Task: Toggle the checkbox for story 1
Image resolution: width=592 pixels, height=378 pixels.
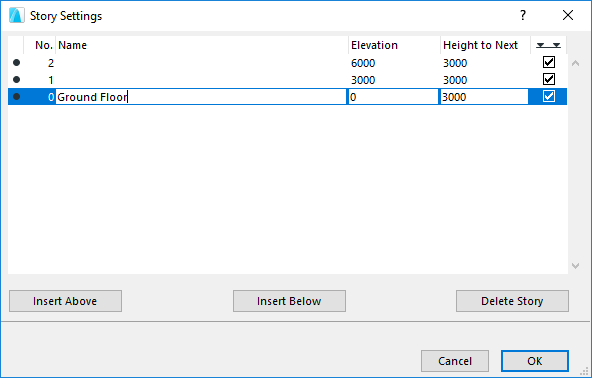Action: click(x=549, y=79)
